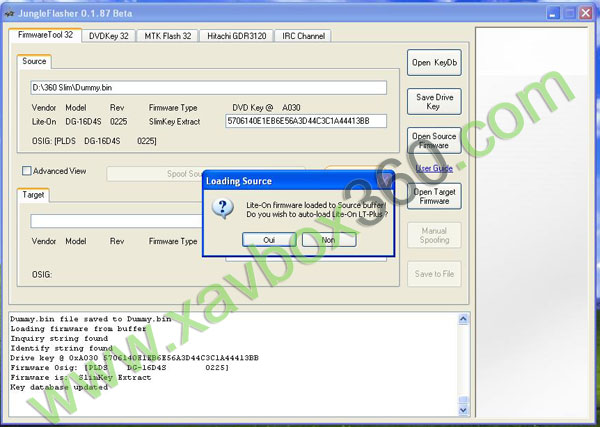Open the IRC Channel tab
This screenshot has height=427, width=600.
pyautogui.click(x=303, y=36)
